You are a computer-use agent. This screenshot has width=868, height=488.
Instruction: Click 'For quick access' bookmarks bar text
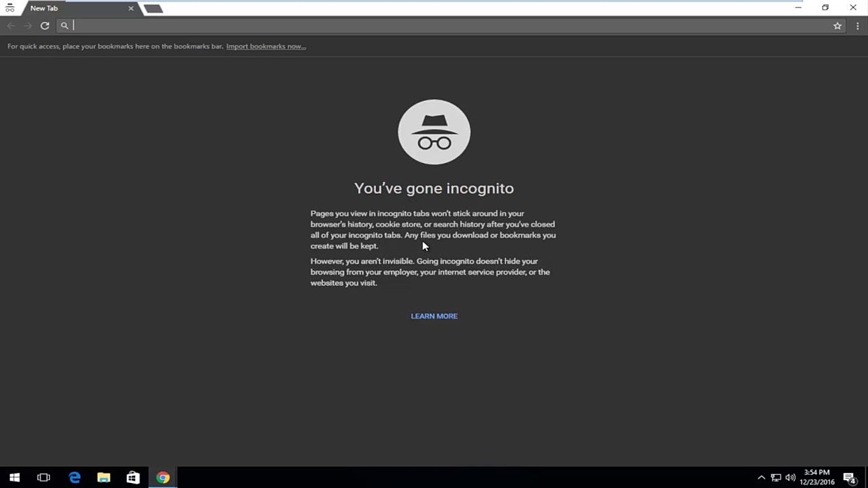(115, 46)
